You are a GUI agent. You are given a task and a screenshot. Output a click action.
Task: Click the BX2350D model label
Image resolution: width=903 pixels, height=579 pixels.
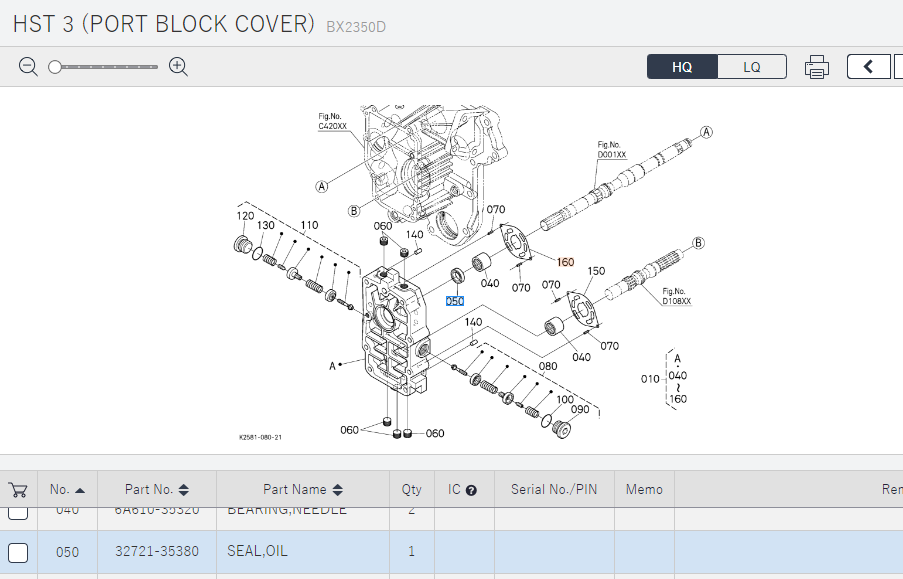[x=356, y=27]
